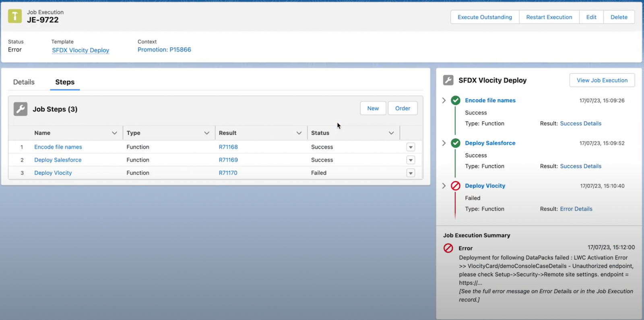Click the View Job Execution button
This screenshot has width=644, height=320.
[x=602, y=81]
